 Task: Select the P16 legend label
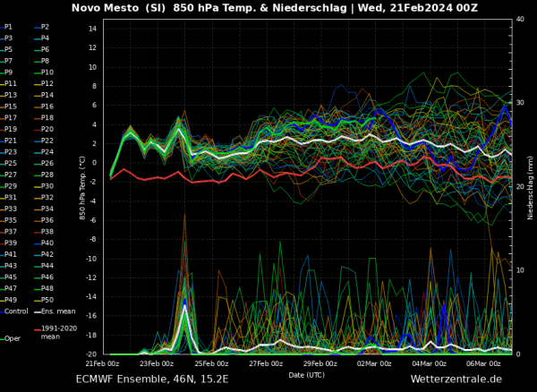point(47,107)
